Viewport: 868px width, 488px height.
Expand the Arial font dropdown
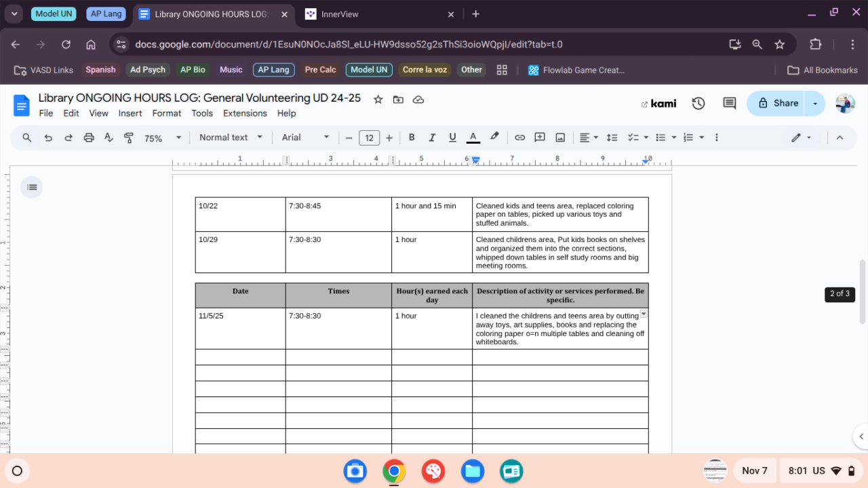[305, 138]
